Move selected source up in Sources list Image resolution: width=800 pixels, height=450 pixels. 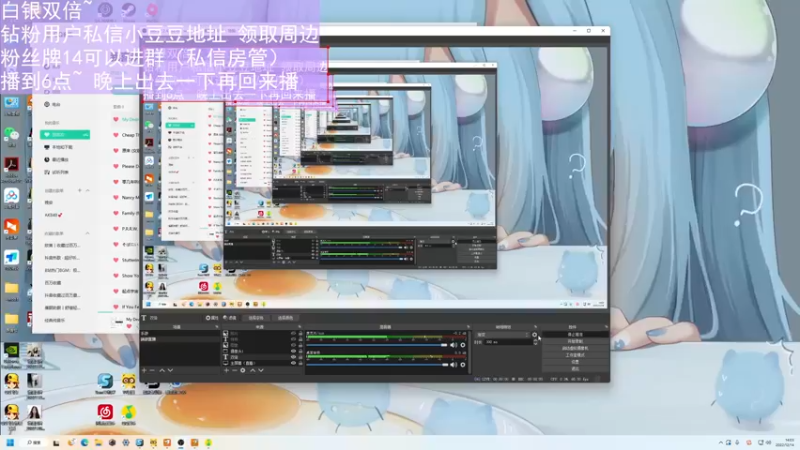pos(252,370)
